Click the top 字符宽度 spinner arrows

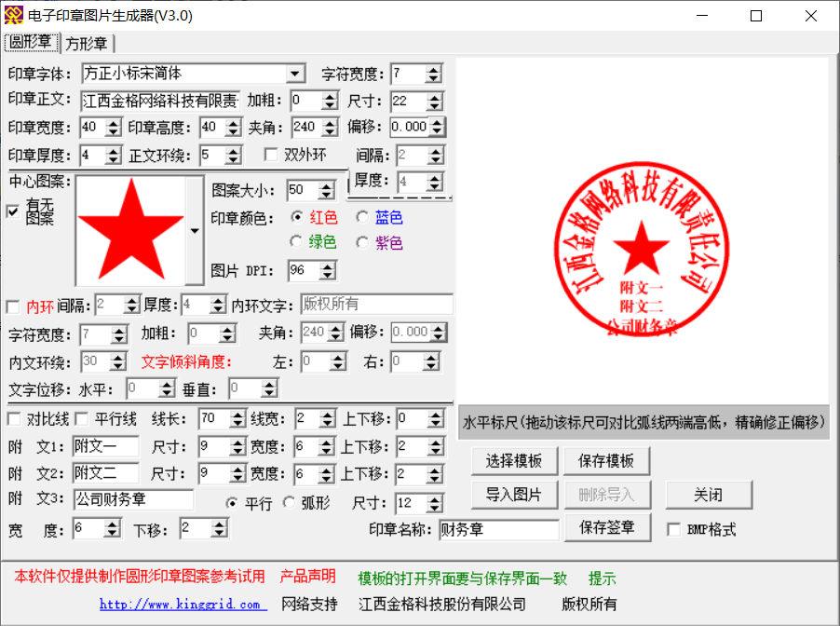[433, 74]
